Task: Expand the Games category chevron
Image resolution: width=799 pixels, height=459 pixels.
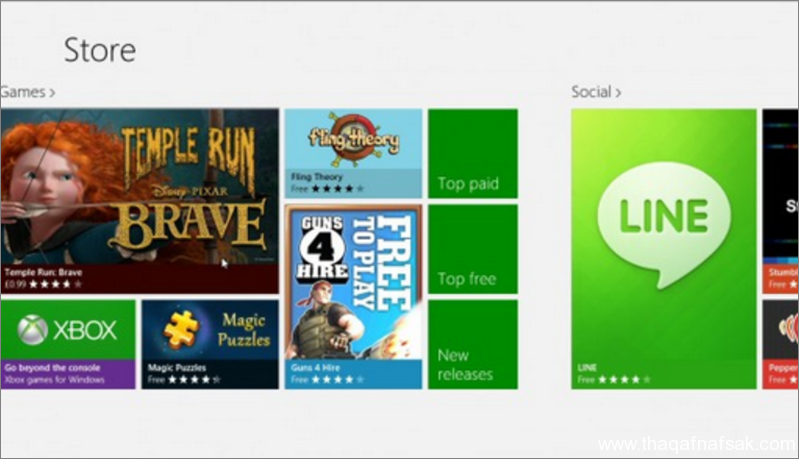Action: click(52, 93)
